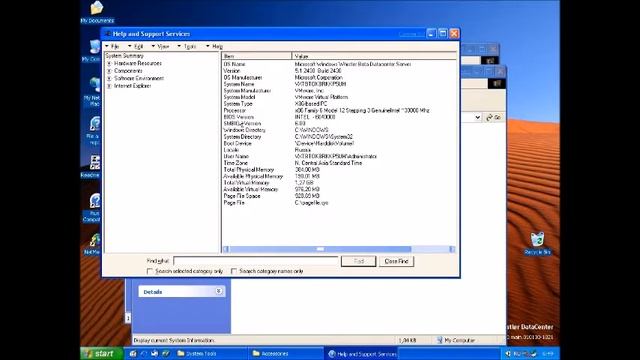
Task: Select the Page File Space row
Action: 339,196
